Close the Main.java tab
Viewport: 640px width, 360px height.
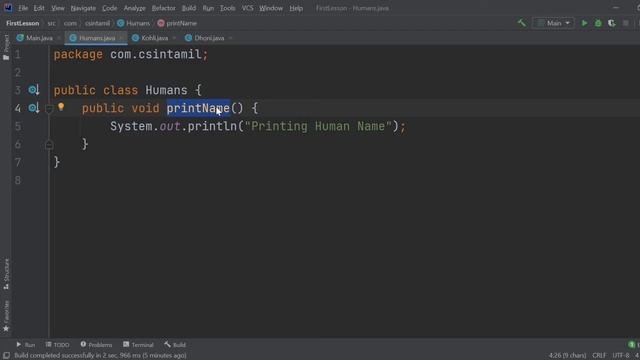(x=59, y=38)
